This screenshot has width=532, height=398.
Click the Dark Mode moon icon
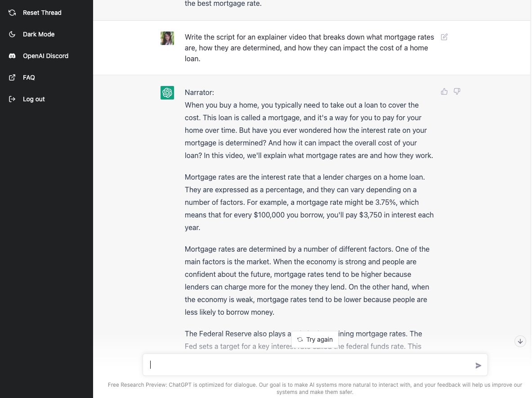pos(12,34)
